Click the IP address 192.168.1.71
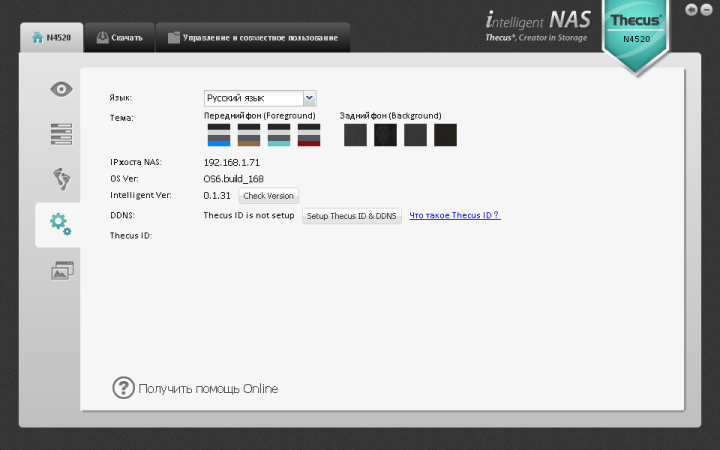 (232, 163)
